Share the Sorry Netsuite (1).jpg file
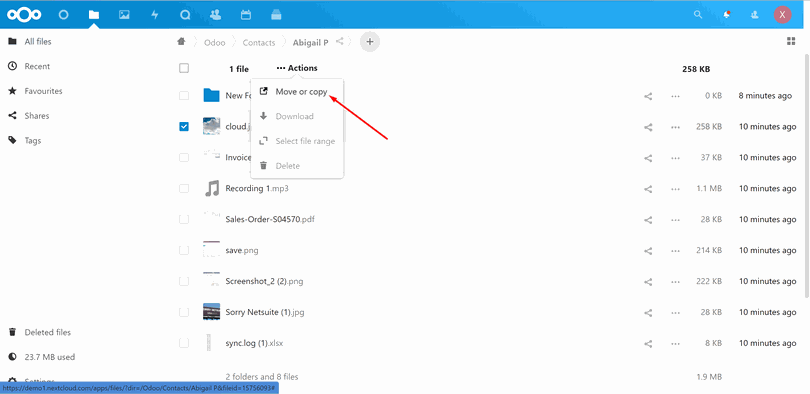Screen dimensions: 810x394 coord(648,313)
